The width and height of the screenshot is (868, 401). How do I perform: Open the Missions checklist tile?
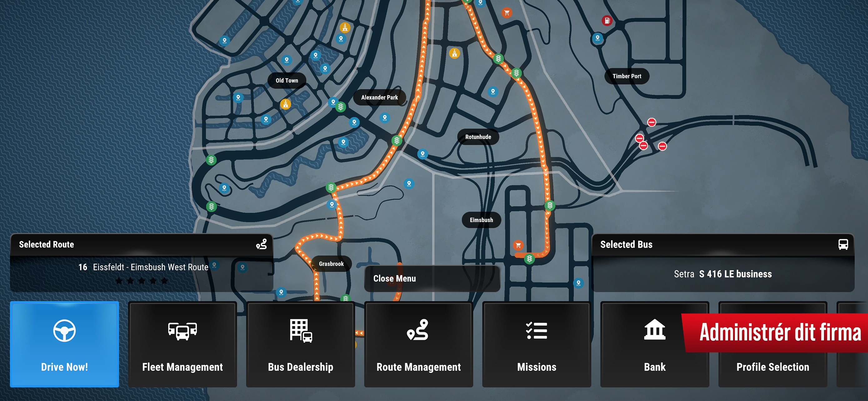pos(536,344)
